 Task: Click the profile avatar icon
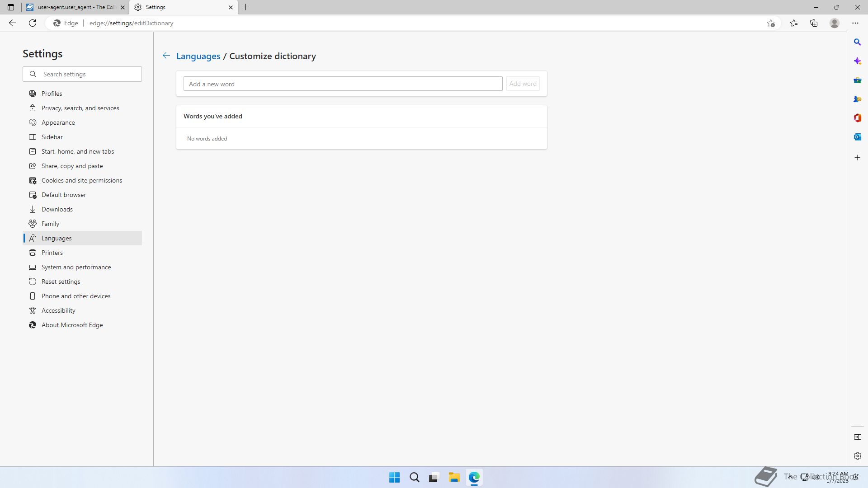click(x=835, y=23)
